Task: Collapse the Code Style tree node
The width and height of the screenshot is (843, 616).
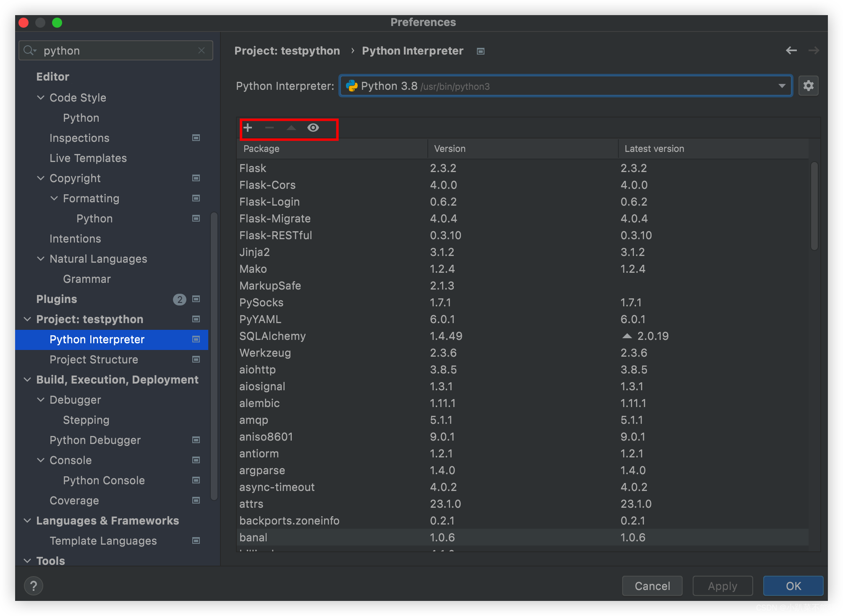Action: click(x=41, y=97)
